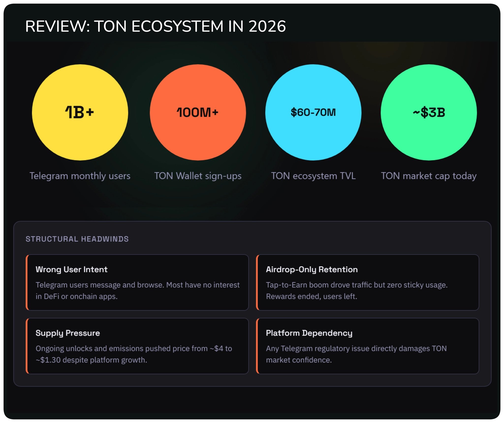The image size is (504, 423).
Task: Click the TON ecosystem TVL label
Action: click(x=313, y=176)
